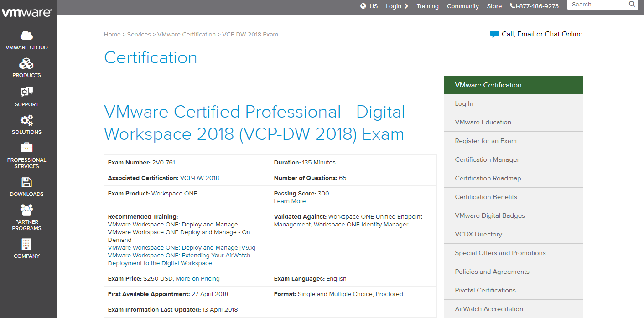This screenshot has width=644, height=318.
Task: Open the Community menu item
Action: 463,6
